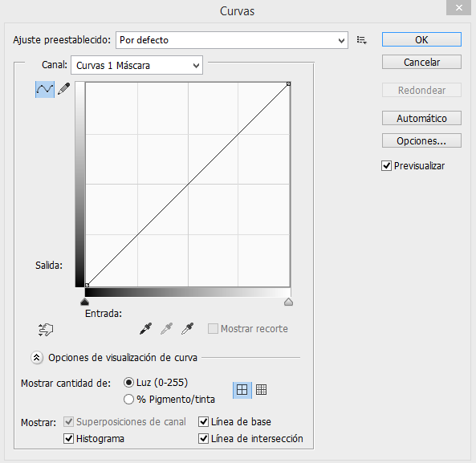The image size is (476, 463).
Task: Click the Automático button
Action: pyautogui.click(x=421, y=118)
